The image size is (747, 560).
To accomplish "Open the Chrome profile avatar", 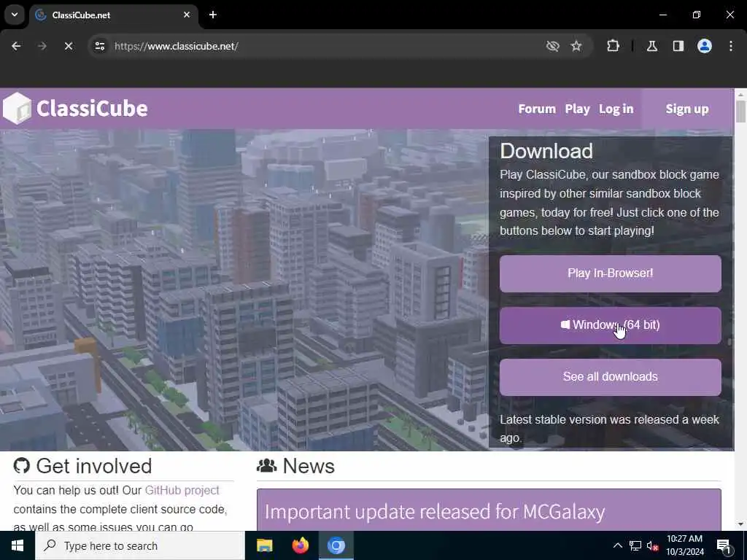I will click(705, 46).
